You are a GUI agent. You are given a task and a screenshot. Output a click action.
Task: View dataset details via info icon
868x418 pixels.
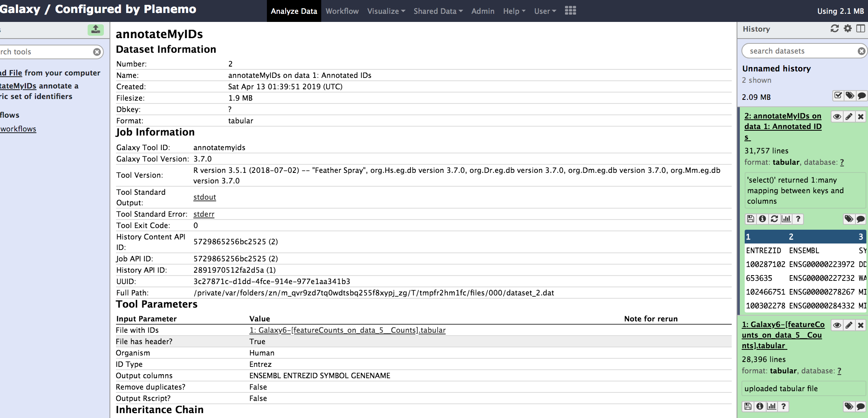762,219
